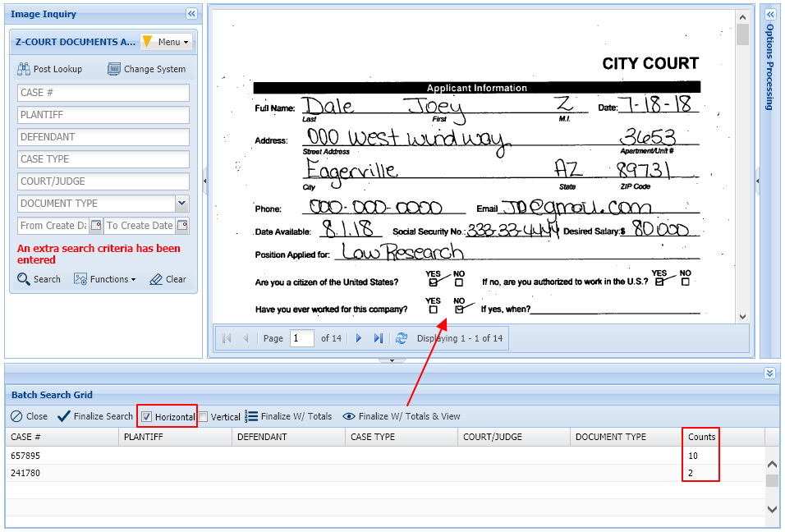Open the Menu dropdown beside Z-COURT DOCUMENTS
This screenshot has height=532, width=785.
point(167,41)
